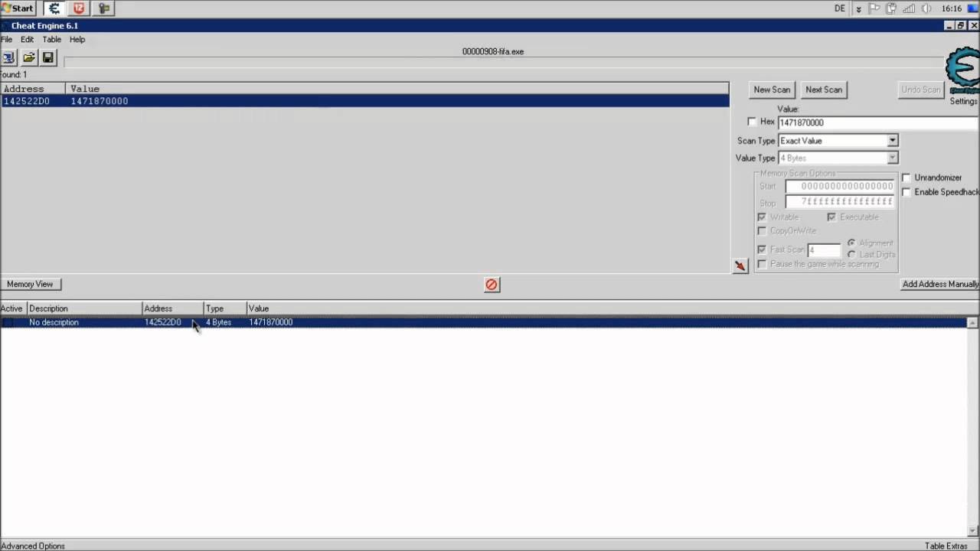The height and width of the screenshot is (551, 980).
Task: Click 4 Bytes type cell in address table
Action: pos(219,322)
